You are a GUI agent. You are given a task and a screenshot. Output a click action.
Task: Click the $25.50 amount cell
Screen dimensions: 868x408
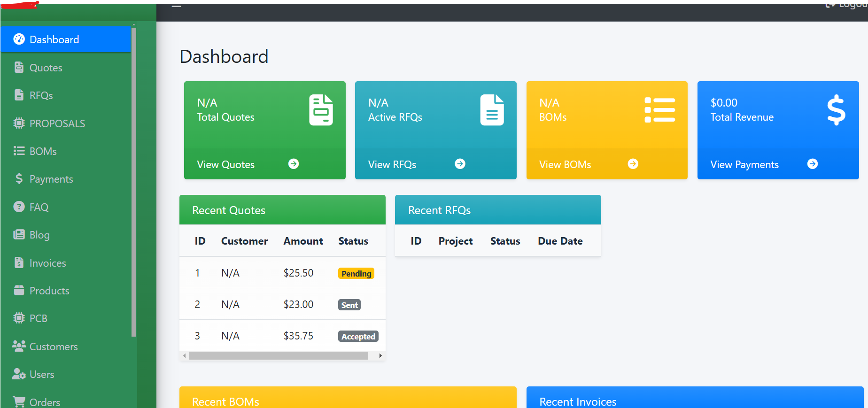pyautogui.click(x=298, y=273)
